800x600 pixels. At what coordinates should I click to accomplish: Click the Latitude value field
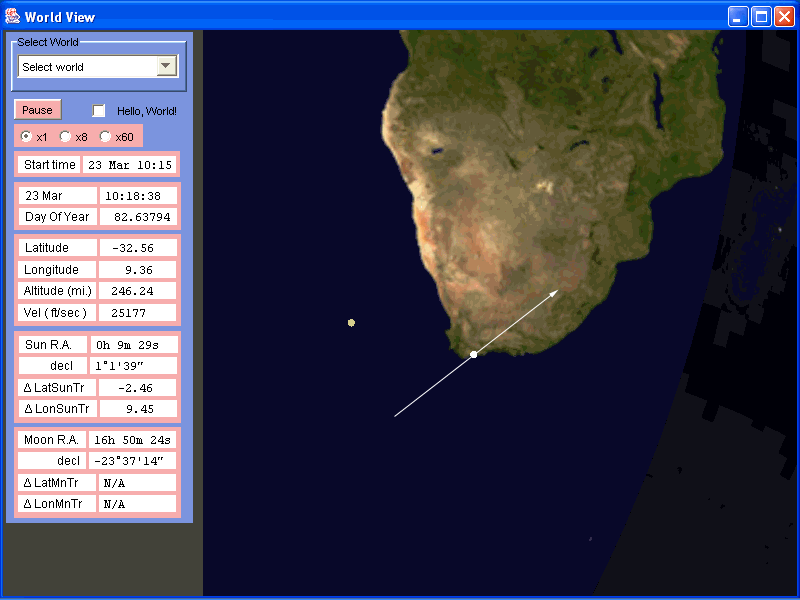[138, 247]
